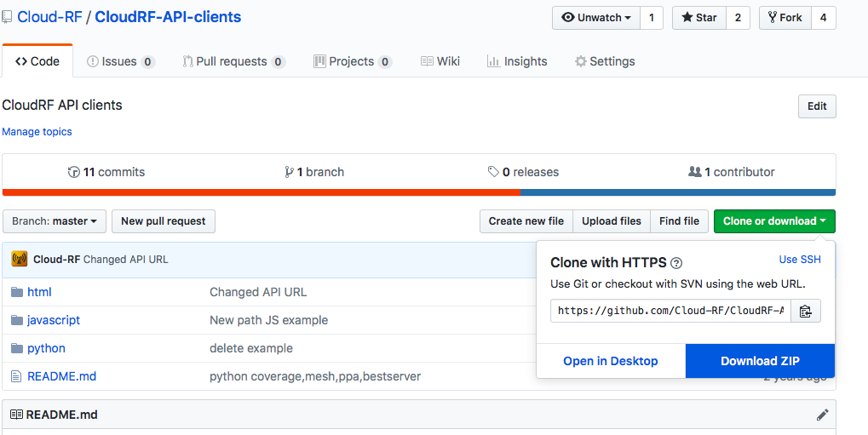Open the Pull requests tab

click(233, 61)
